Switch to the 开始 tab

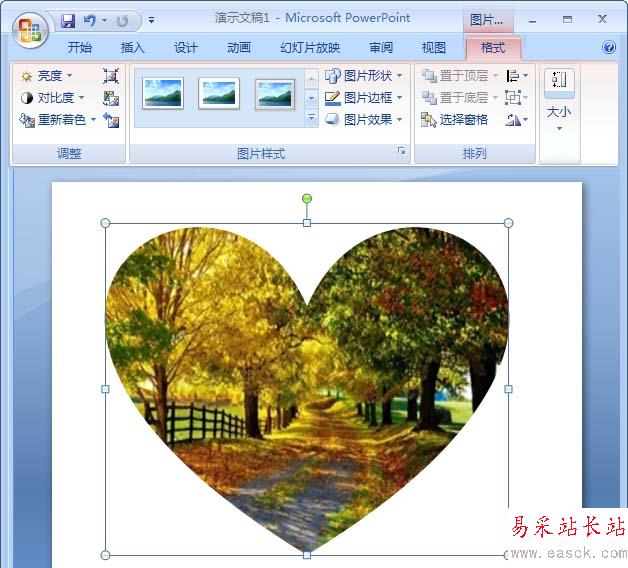tap(79, 48)
